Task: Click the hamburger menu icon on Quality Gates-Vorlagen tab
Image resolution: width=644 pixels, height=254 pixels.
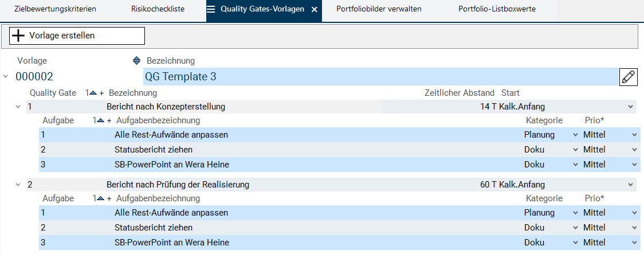Action: 211,10
